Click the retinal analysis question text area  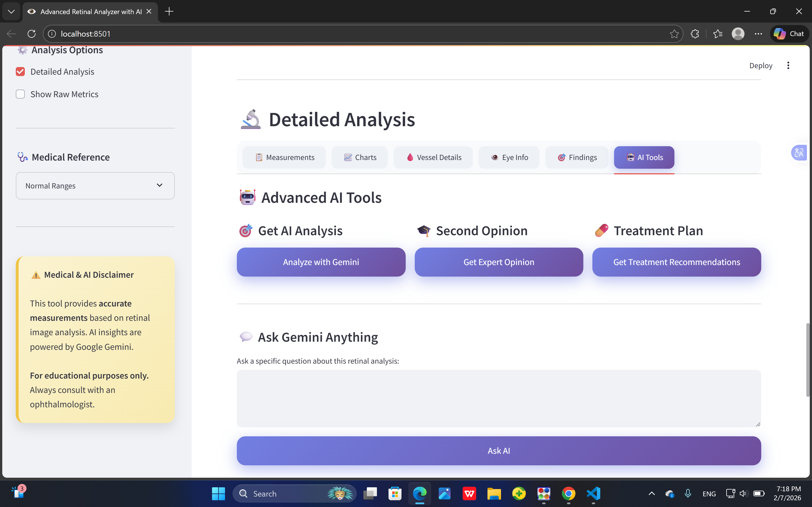tap(498, 398)
